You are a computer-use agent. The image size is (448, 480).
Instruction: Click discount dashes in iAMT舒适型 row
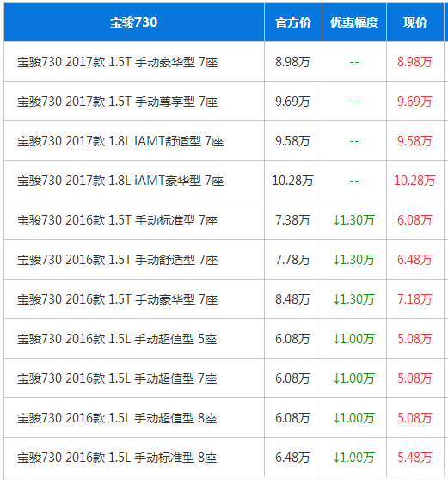pos(354,141)
